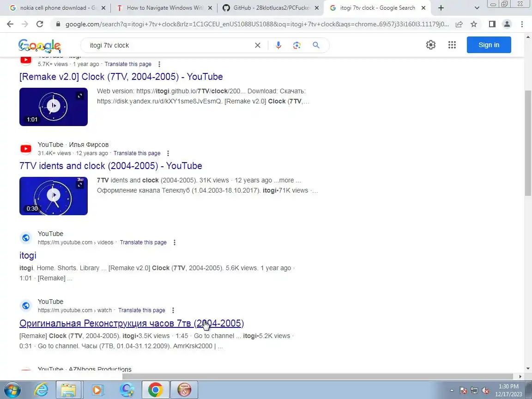Start voice search with the microphone icon
The image size is (532, 399).
pos(278,45)
